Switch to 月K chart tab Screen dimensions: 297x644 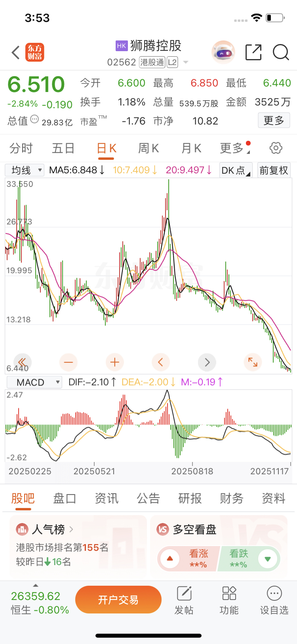pyautogui.click(x=191, y=148)
